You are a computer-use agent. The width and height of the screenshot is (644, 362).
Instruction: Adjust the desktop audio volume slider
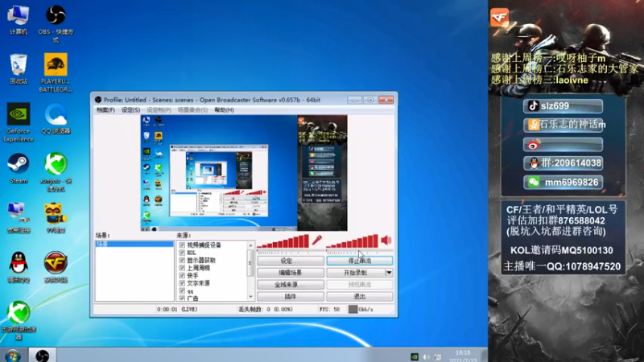[x=353, y=242]
